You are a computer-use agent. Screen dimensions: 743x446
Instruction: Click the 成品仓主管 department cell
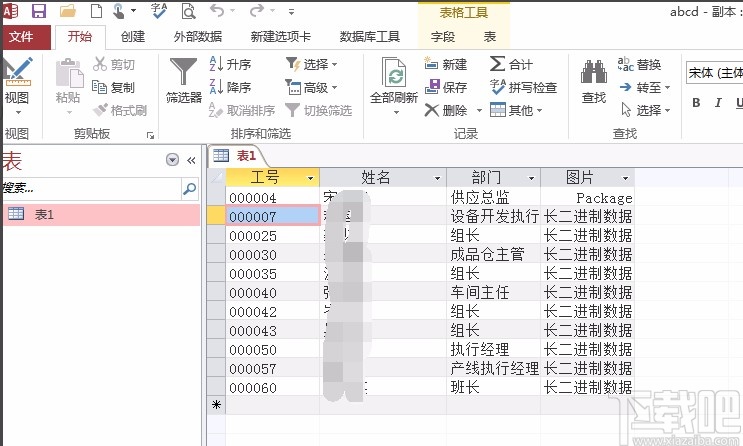(493, 254)
